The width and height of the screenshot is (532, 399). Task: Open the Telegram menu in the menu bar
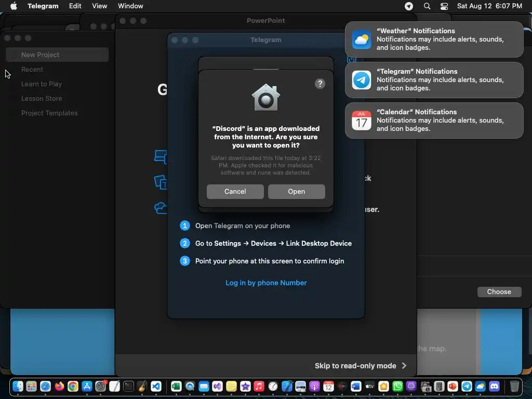pyautogui.click(x=43, y=6)
